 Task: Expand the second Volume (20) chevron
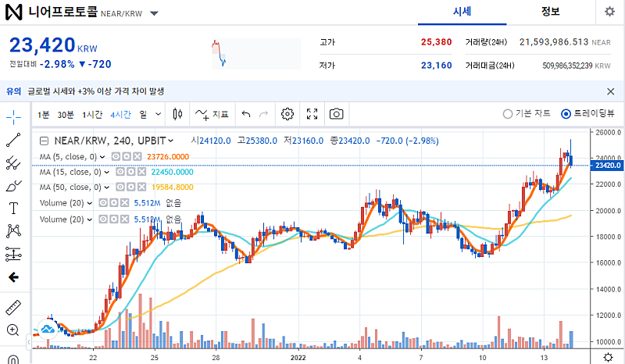pos(90,219)
